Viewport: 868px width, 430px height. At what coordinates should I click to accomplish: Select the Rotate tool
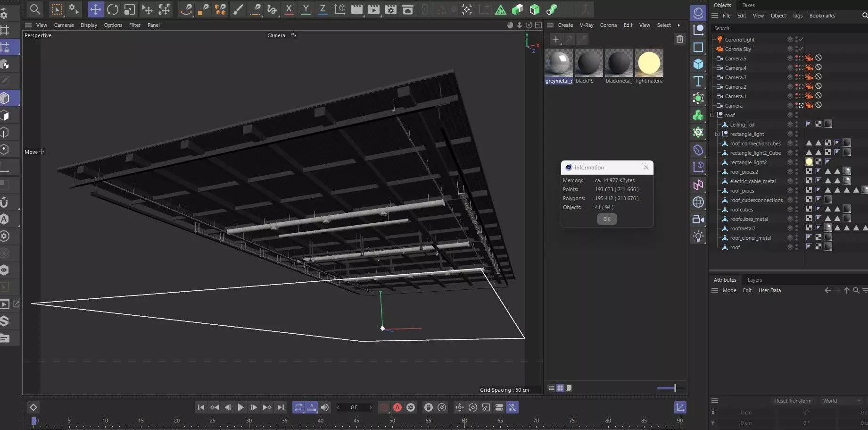[112, 9]
